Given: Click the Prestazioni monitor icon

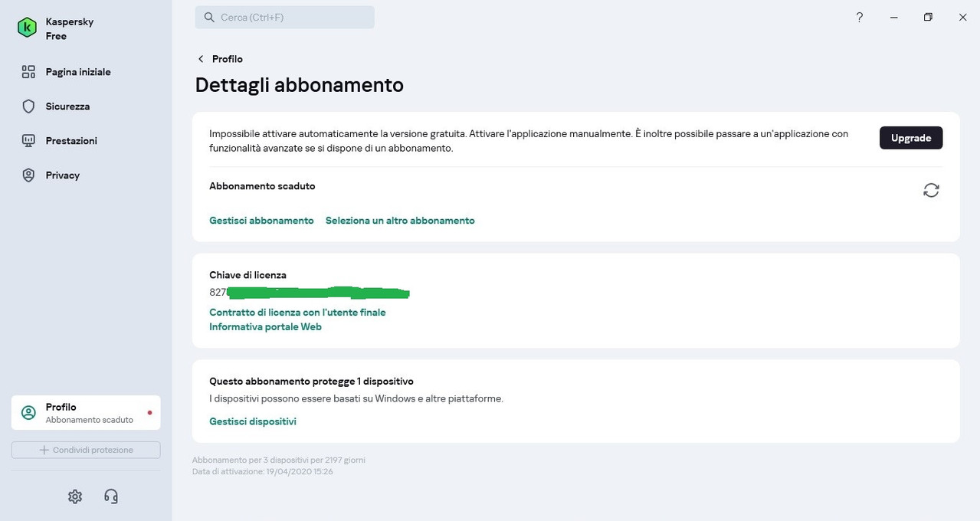Looking at the screenshot, I should [28, 141].
